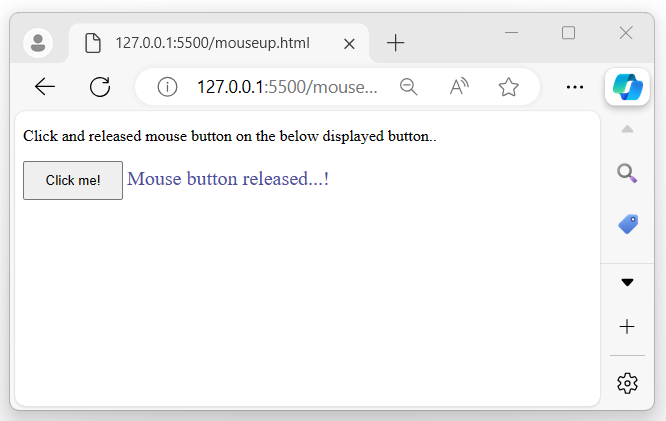The height and width of the screenshot is (421, 666).
Task: View site information icon in address bar
Action: (x=167, y=87)
